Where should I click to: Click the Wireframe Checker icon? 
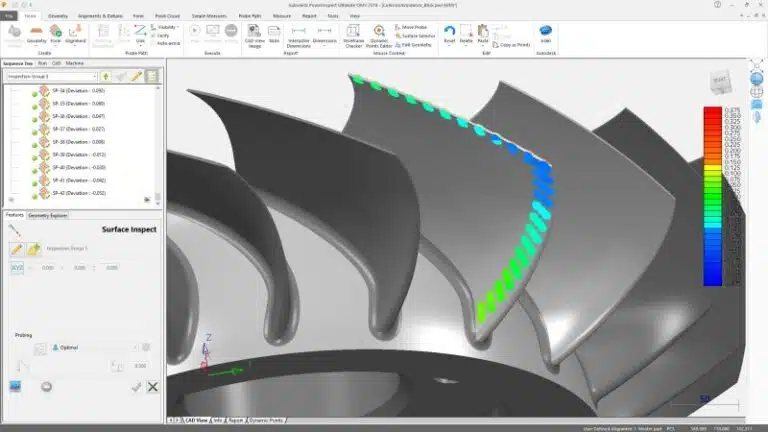coord(353,36)
